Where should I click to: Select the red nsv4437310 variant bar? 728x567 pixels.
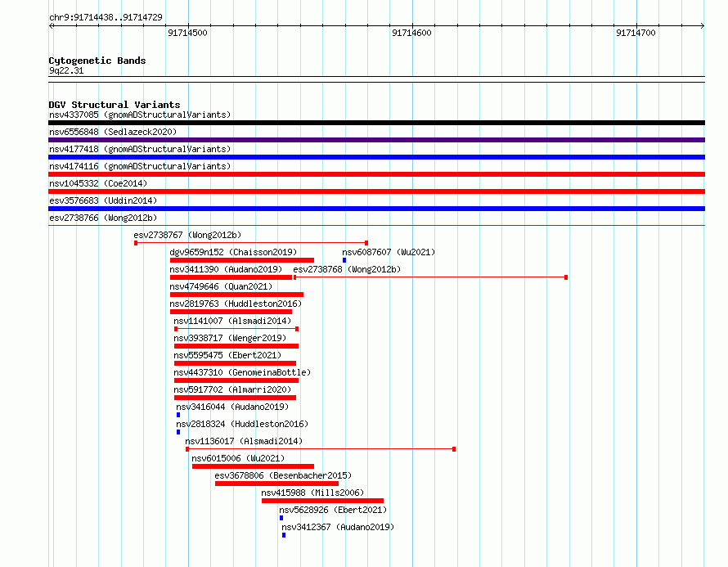pos(236,380)
